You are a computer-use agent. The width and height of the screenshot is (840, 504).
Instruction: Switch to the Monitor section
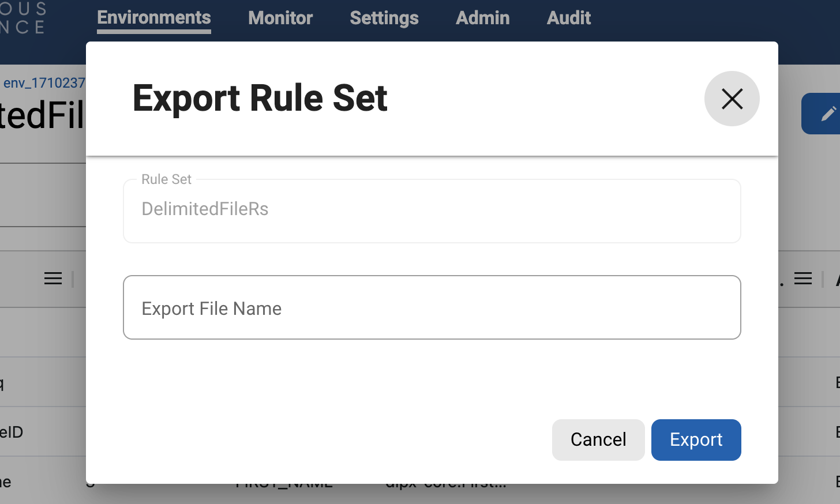(x=280, y=18)
